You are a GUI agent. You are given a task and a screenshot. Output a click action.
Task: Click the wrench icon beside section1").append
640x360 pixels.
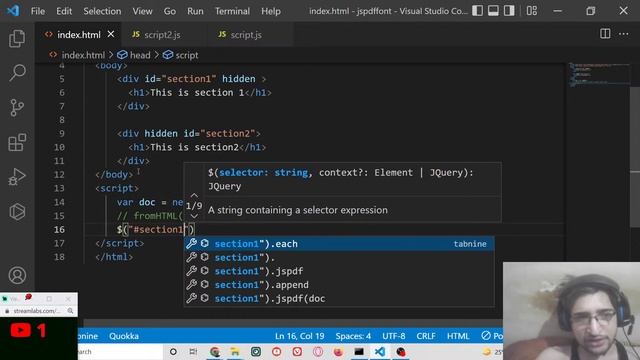tap(191, 284)
